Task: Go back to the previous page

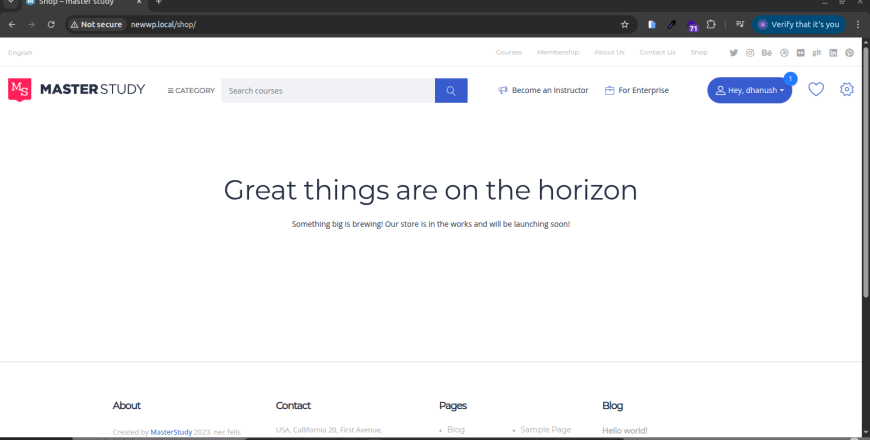Action: (12, 24)
